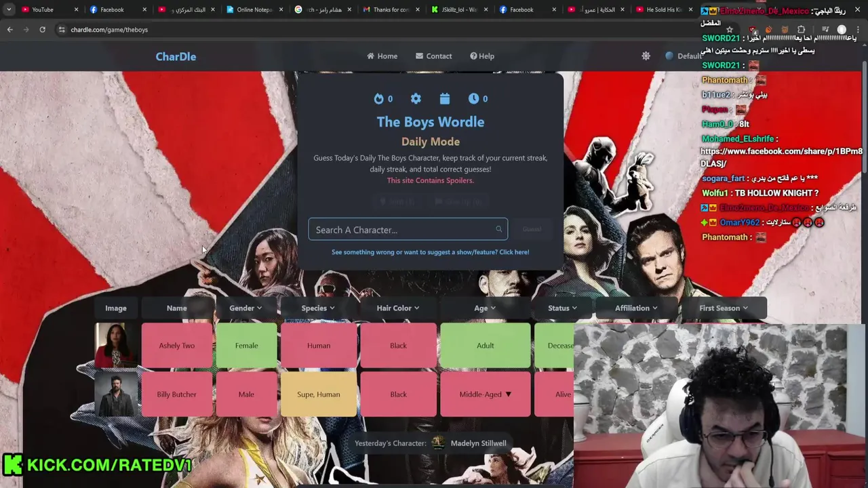Open the Help nav link
Screen dimensions: 868x488
(x=482, y=56)
